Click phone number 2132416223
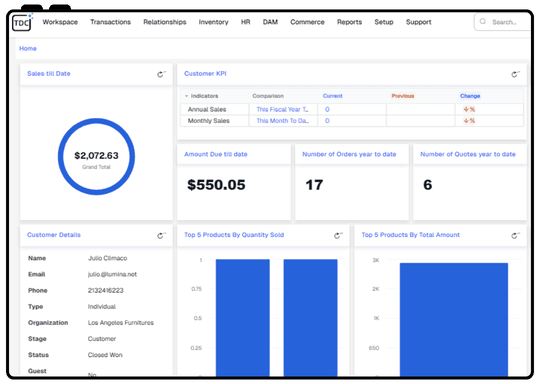 pyautogui.click(x=106, y=291)
